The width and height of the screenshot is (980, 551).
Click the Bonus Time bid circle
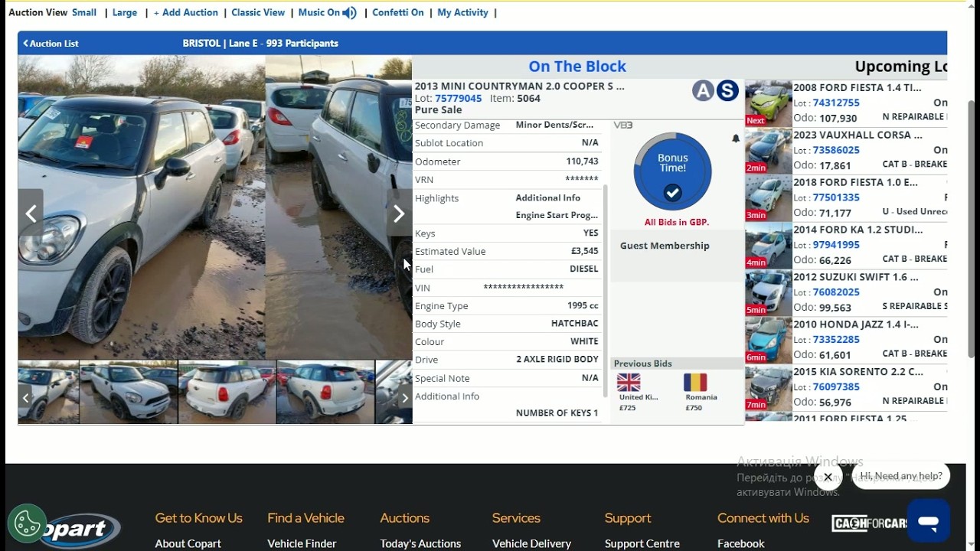click(x=672, y=171)
